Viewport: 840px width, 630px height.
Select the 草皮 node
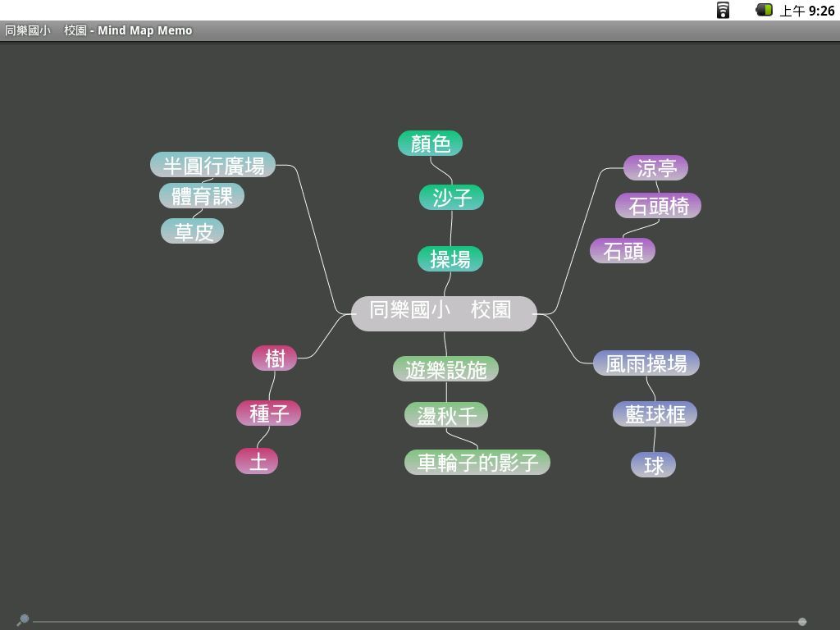193,231
